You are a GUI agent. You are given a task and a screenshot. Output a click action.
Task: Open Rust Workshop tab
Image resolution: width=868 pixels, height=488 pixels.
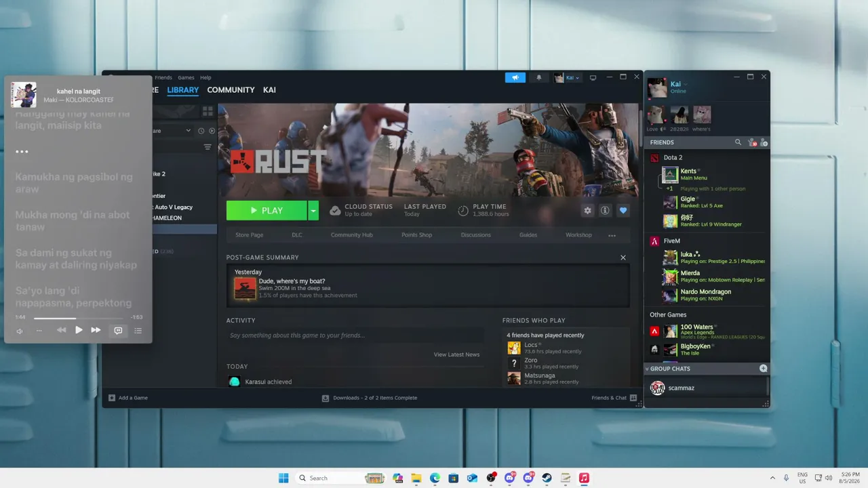point(578,235)
